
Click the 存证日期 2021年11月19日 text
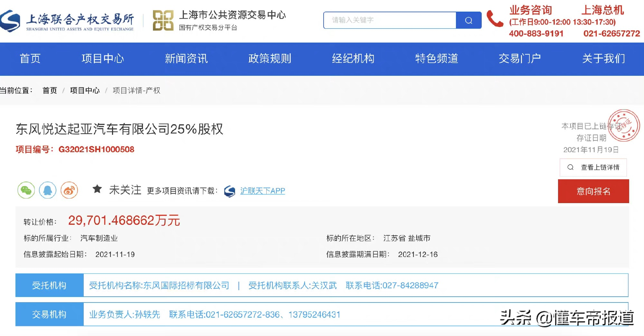tap(591, 144)
